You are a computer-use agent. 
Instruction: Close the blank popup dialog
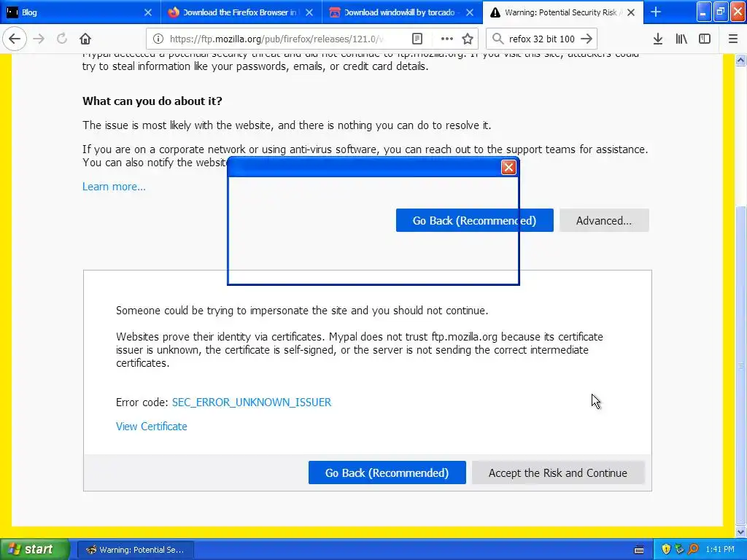[x=508, y=167]
